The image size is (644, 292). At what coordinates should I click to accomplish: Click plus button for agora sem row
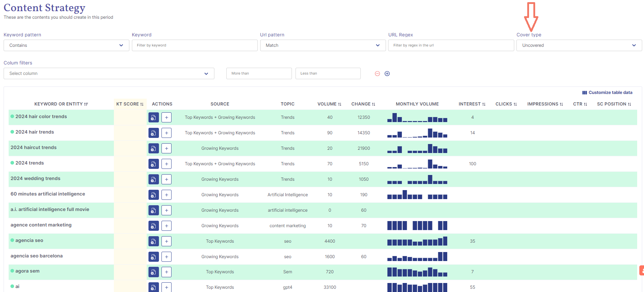(166, 272)
